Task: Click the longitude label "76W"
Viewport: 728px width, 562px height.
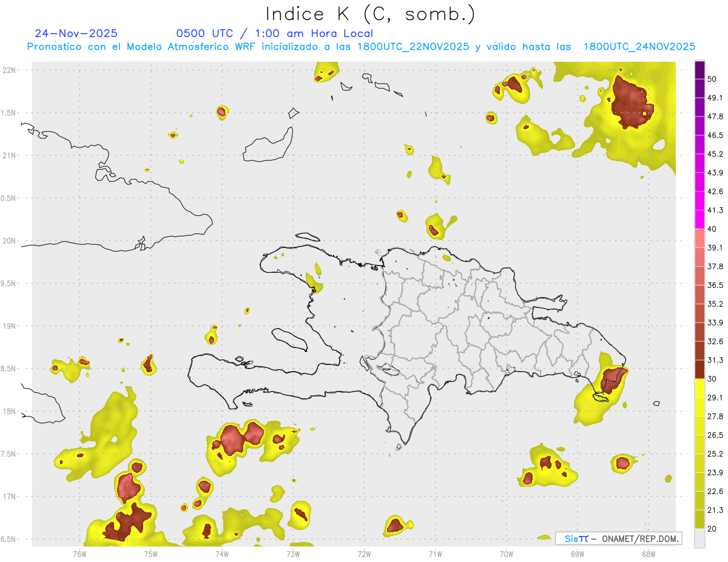Action: [79, 554]
